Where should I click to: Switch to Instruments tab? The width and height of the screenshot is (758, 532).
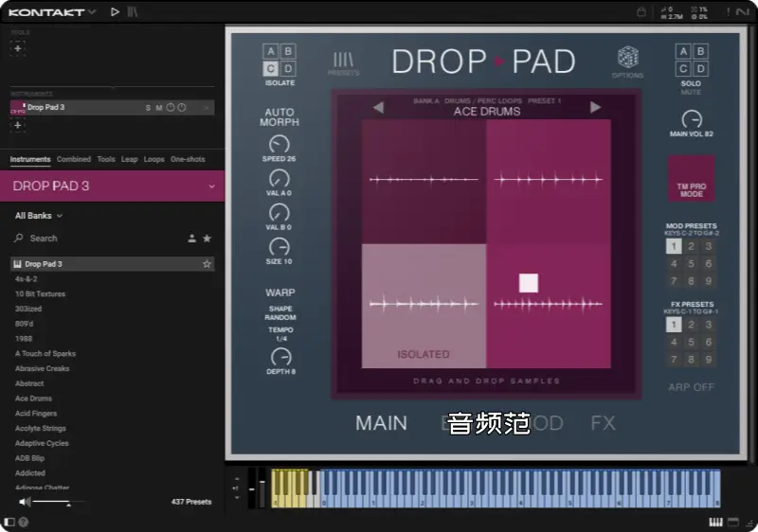pyautogui.click(x=30, y=159)
